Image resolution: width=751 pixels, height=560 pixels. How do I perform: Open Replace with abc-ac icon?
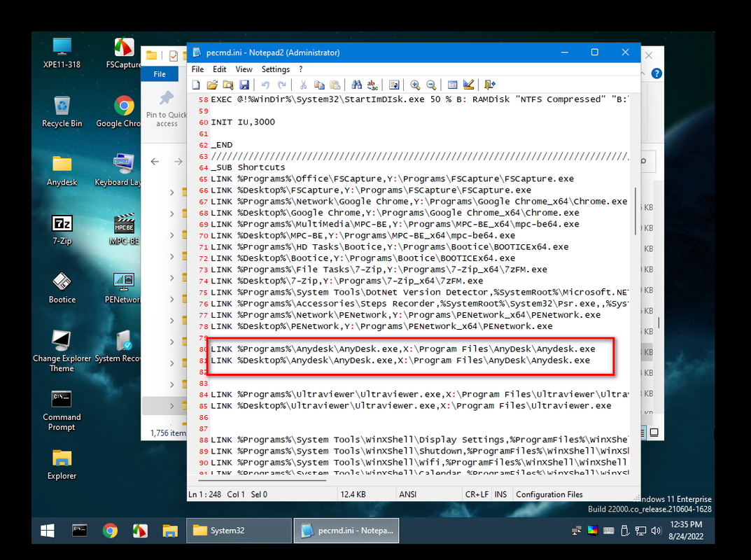tap(372, 85)
